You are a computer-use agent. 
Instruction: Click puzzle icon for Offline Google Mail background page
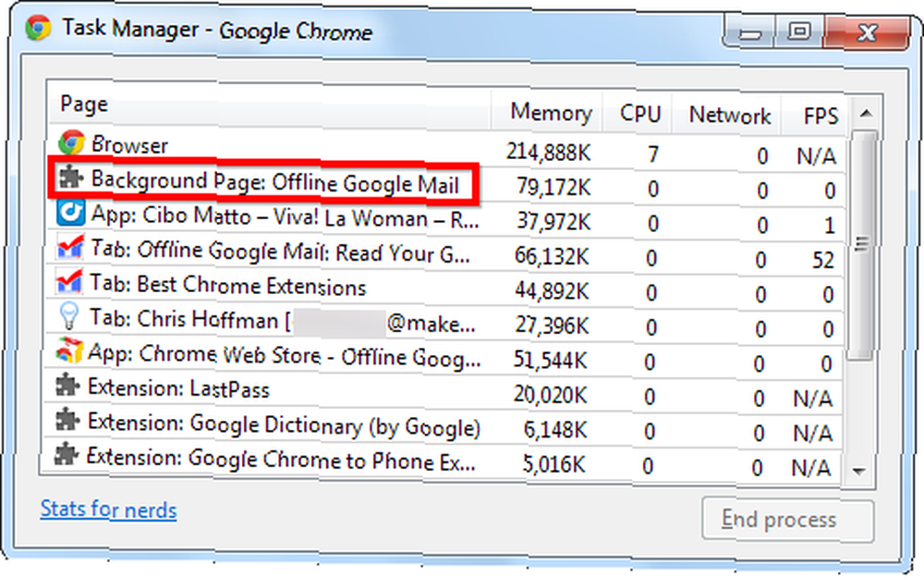pos(71,177)
